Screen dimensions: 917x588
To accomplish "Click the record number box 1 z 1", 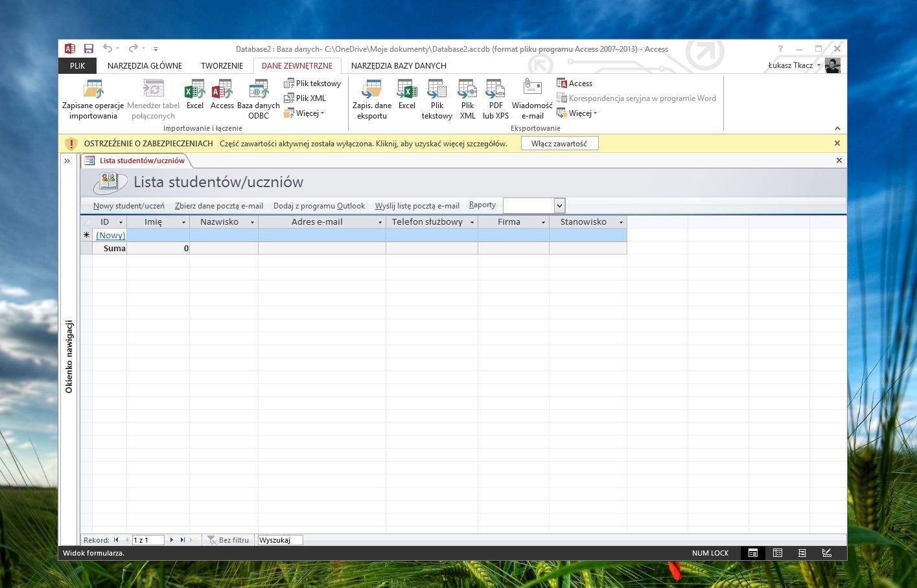I will coord(148,540).
